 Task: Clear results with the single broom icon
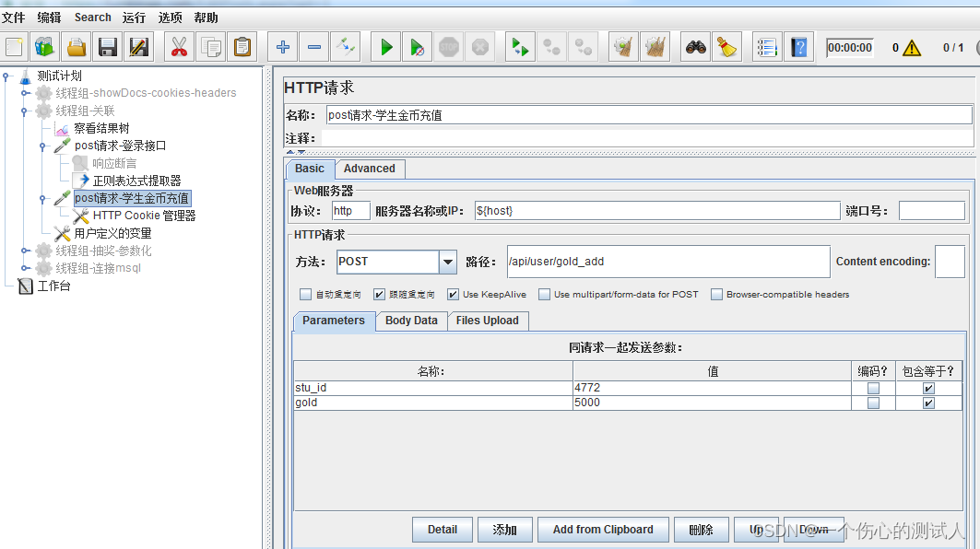pos(623,47)
